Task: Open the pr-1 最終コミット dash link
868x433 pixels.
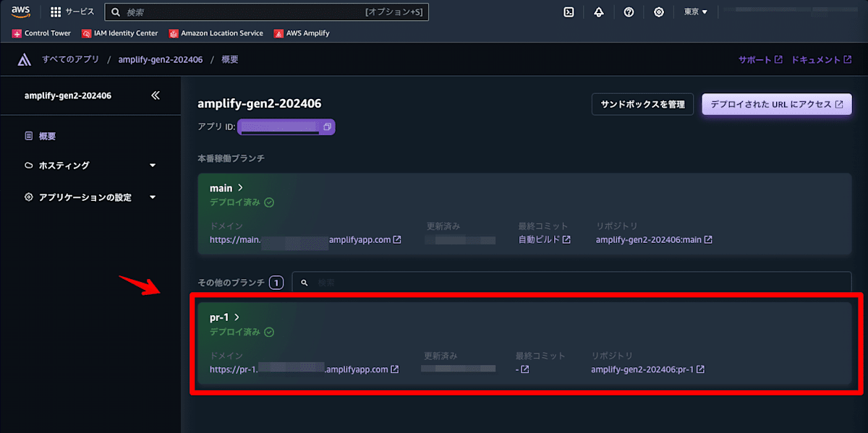Action: (x=522, y=369)
